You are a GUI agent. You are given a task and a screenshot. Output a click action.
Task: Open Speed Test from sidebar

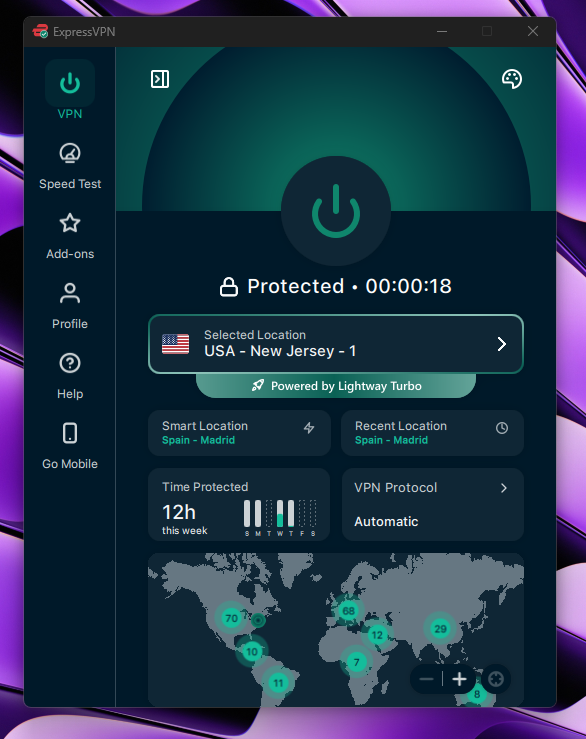[70, 166]
